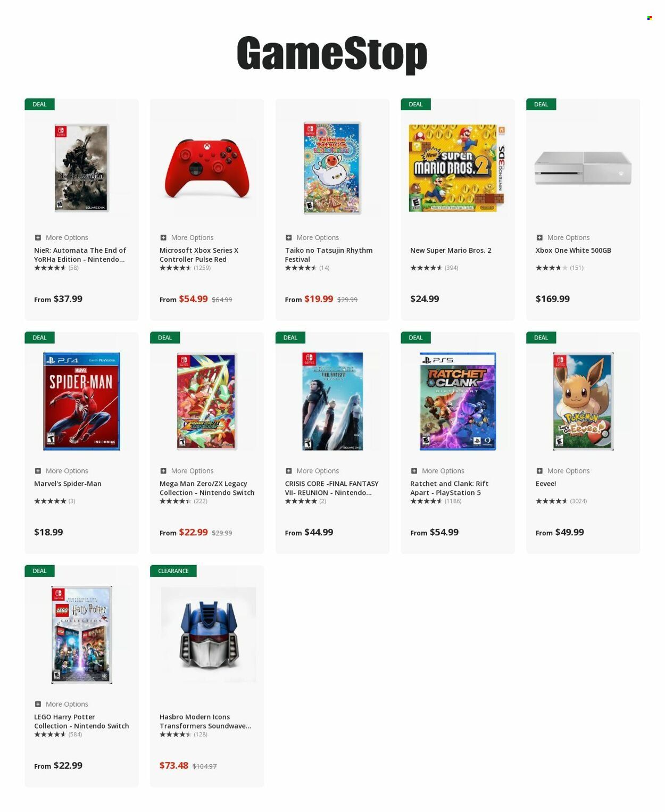
Task: Click More Options plus icon for Taiko no Tatsujin
Action: coord(288,238)
